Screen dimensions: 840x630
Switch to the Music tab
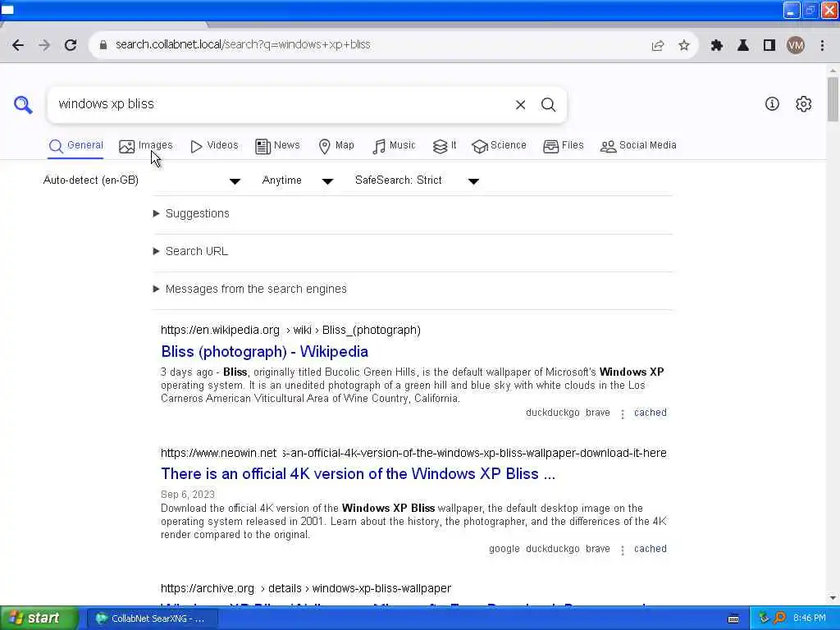394,146
